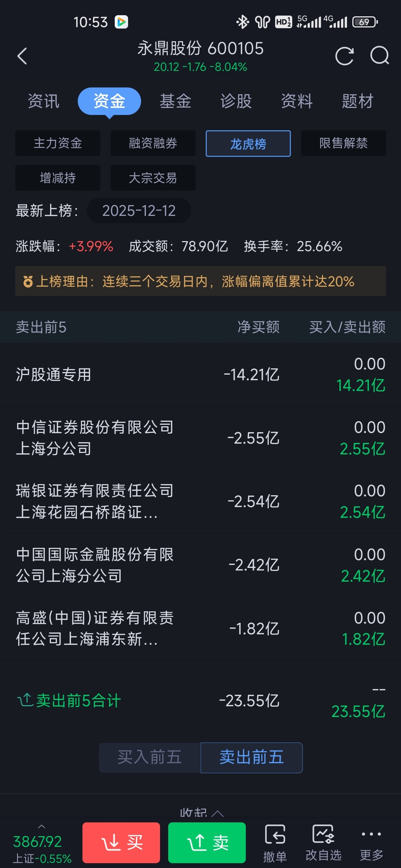Expand the 上证 index bar arrow
This screenshot has height=868, width=401.
[x=42, y=826]
